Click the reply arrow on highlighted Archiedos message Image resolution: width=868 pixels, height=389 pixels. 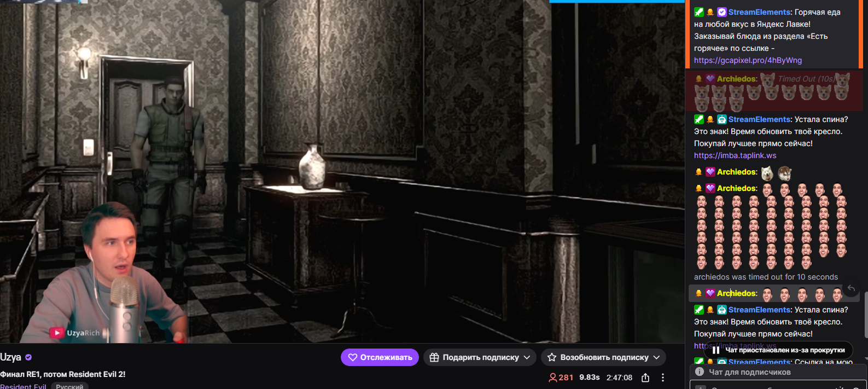(851, 288)
